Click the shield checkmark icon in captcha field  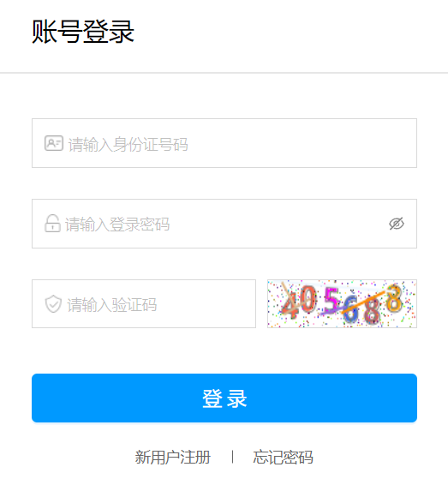(x=53, y=304)
